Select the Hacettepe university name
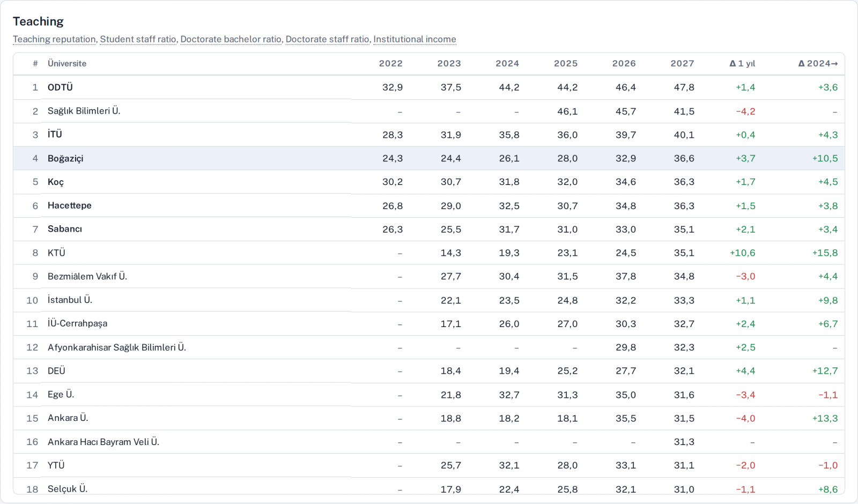The image size is (858, 504). (x=70, y=205)
